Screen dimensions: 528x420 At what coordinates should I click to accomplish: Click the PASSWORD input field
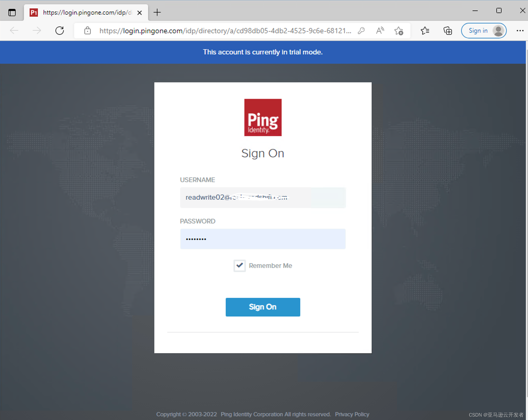(263, 239)
